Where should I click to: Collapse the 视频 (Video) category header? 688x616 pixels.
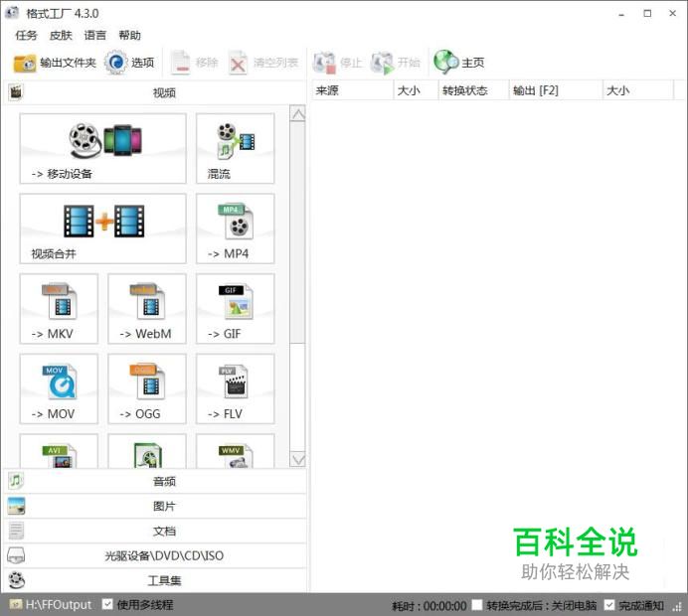tap(155, 92)
